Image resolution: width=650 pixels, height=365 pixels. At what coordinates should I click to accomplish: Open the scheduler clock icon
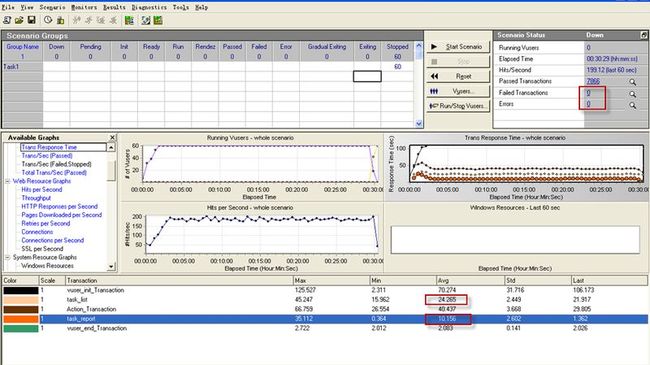(x=48, y=20)
